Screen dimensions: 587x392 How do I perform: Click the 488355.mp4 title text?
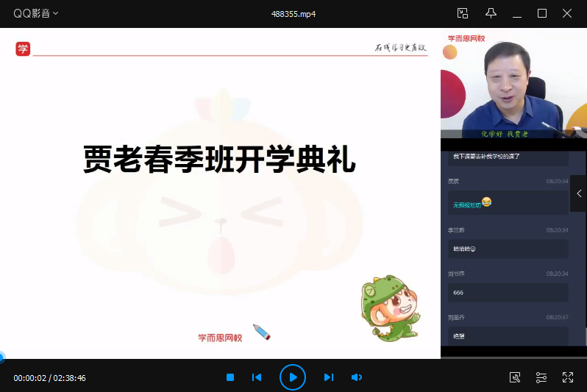point(293,13)
